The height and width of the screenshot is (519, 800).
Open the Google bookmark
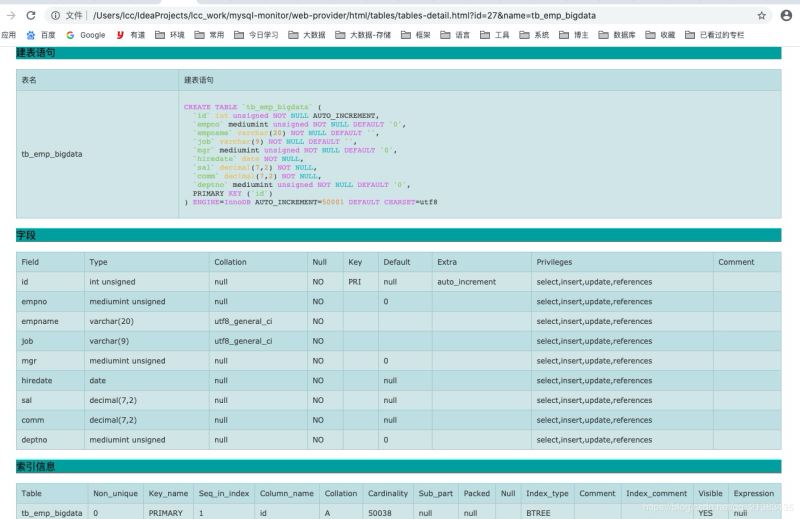tap(86, 35)
